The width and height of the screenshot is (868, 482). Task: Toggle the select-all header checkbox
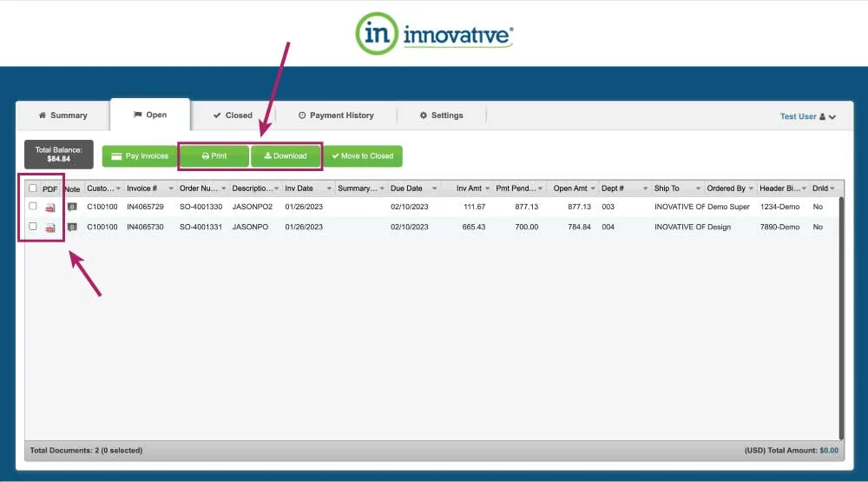[x=33, y=188]
